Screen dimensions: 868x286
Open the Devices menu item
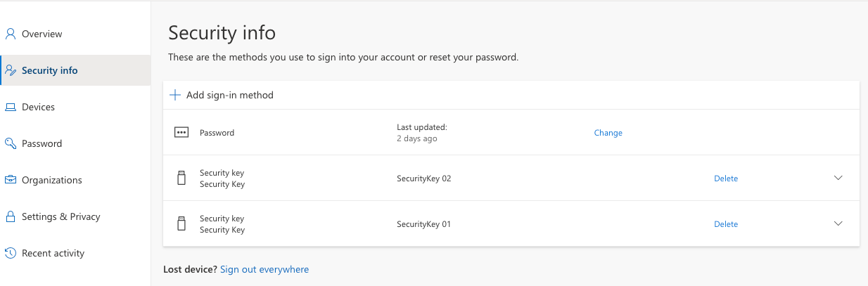[38, 108]
